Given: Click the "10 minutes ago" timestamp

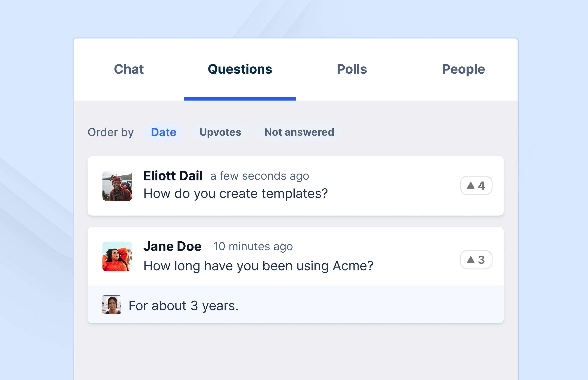Looking at the screenshot, I should [x=253, y=246].
